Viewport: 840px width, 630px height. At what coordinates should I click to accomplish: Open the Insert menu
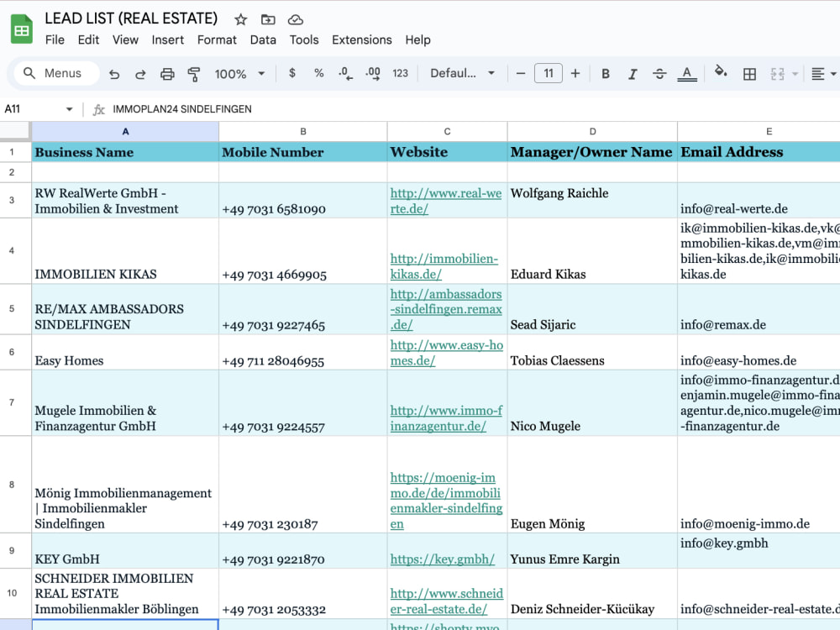pos(168,40)
